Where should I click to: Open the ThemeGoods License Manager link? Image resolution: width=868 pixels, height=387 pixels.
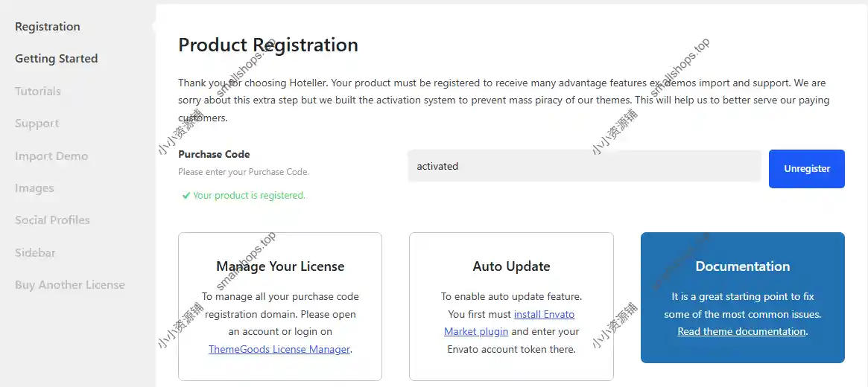[x=279, y=349]
